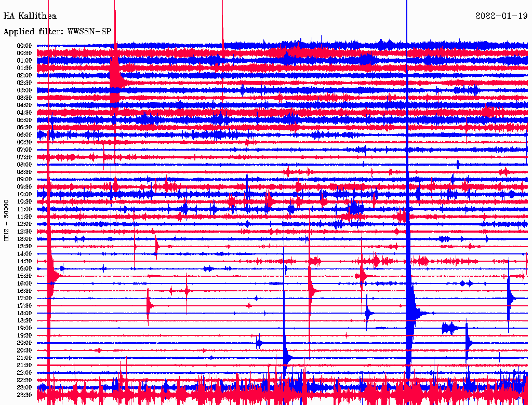Viewport: 532px width, 405px height.
Task: Select the 08:30 time row label
Action: [x=24, y=172]
